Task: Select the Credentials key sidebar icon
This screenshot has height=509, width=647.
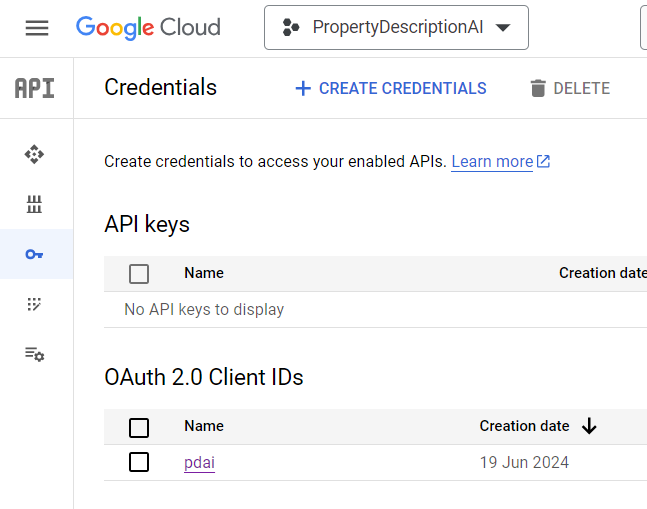Action: pyautogui.click(x=35, y=254)
